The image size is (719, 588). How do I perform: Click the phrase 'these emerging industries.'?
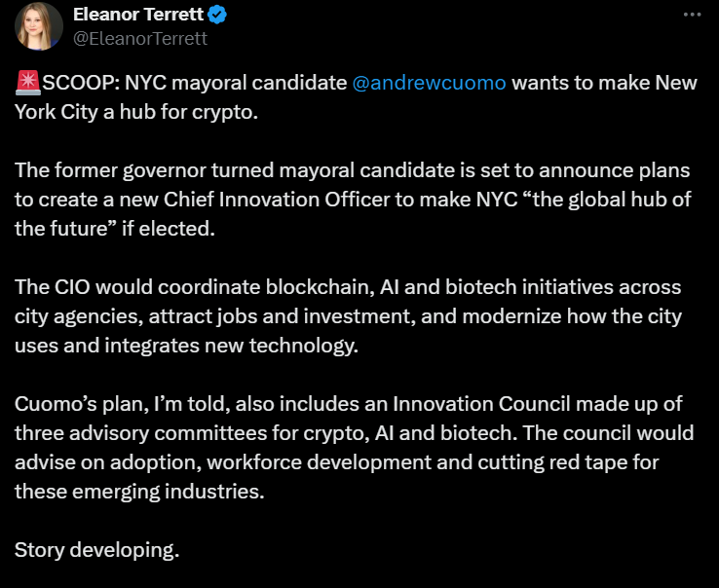pos(139,491)
